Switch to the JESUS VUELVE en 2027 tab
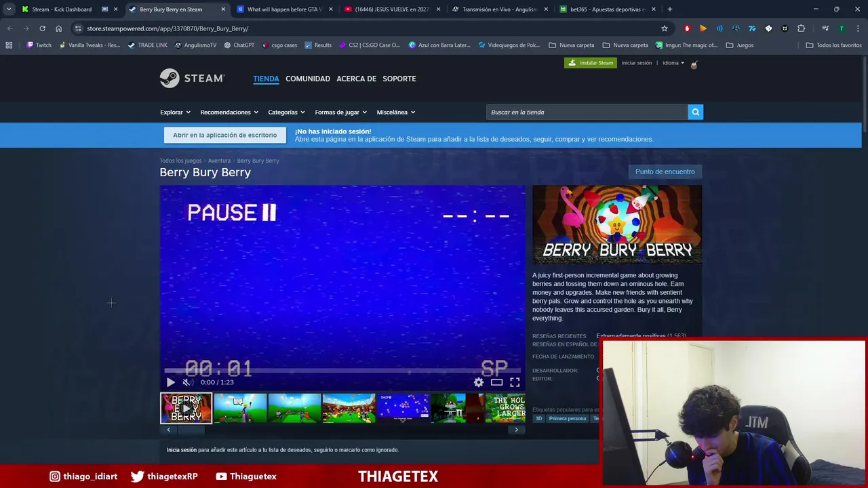 (x=392, y=9)
